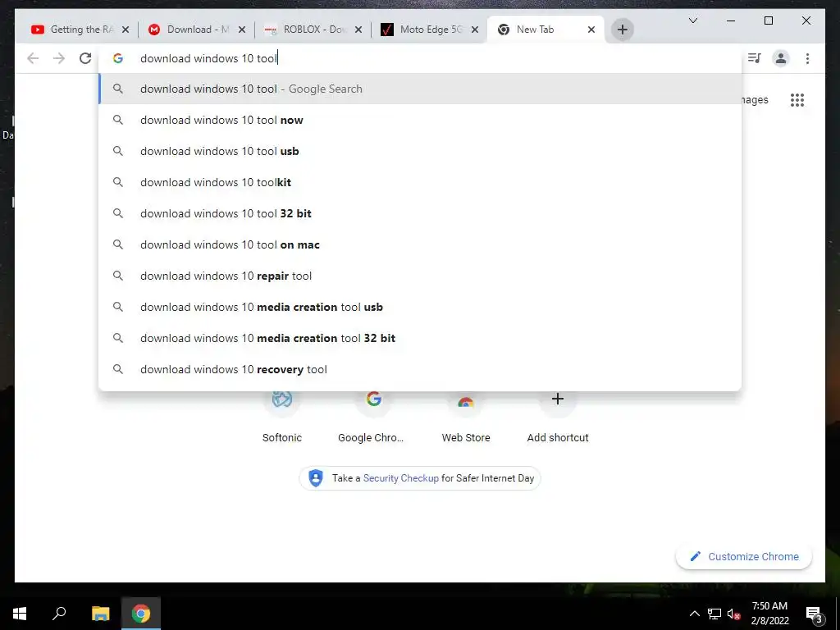Go forward to next page
Image resolution: width=840 pixels, height=630 pixels.
pos(59,58)
